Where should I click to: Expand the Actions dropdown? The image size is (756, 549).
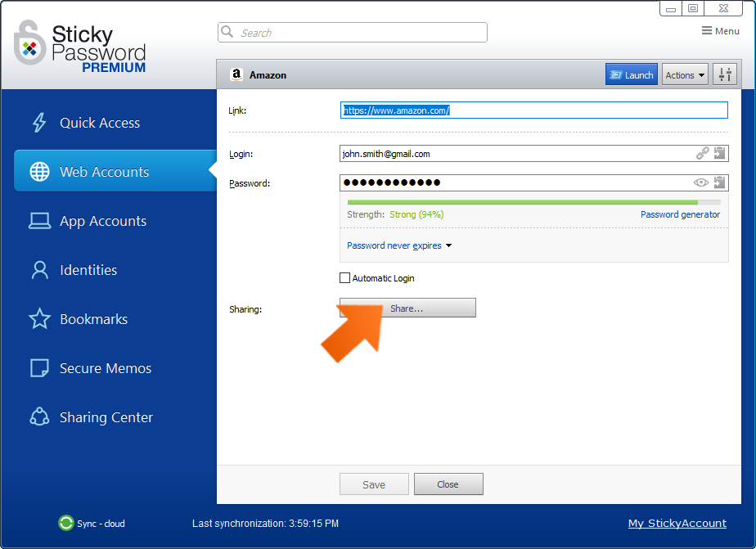(685, 74)
